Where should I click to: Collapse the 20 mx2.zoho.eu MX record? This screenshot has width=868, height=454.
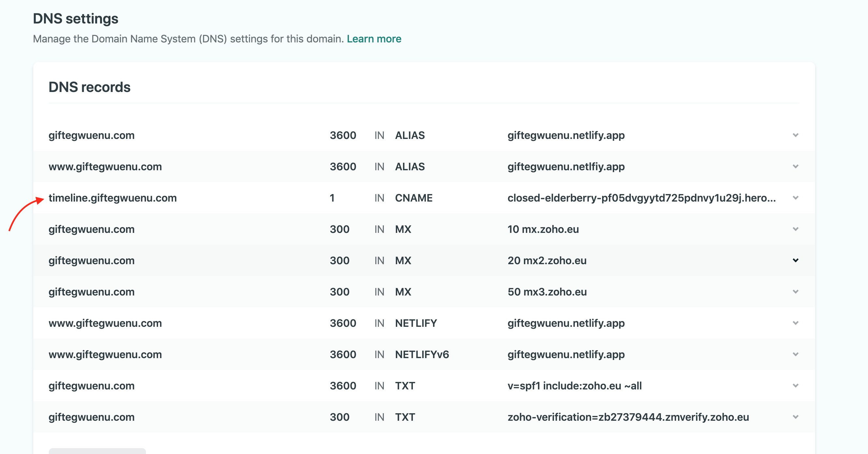(796, 260)
